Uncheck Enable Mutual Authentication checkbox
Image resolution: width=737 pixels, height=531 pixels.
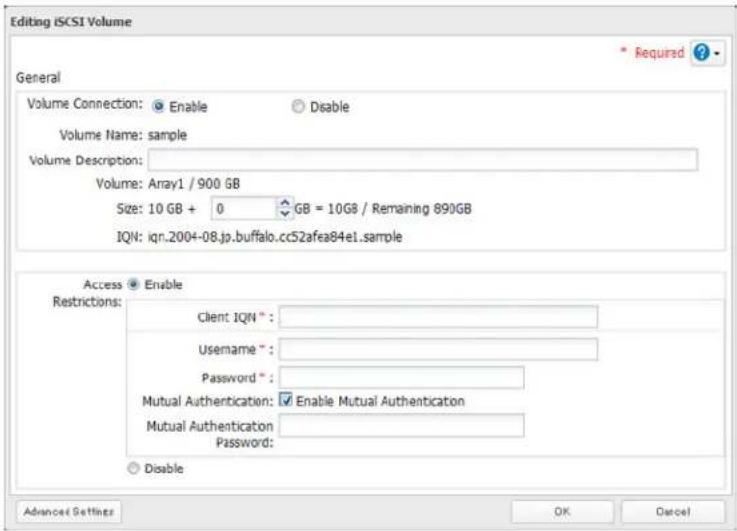pos(286,400)
